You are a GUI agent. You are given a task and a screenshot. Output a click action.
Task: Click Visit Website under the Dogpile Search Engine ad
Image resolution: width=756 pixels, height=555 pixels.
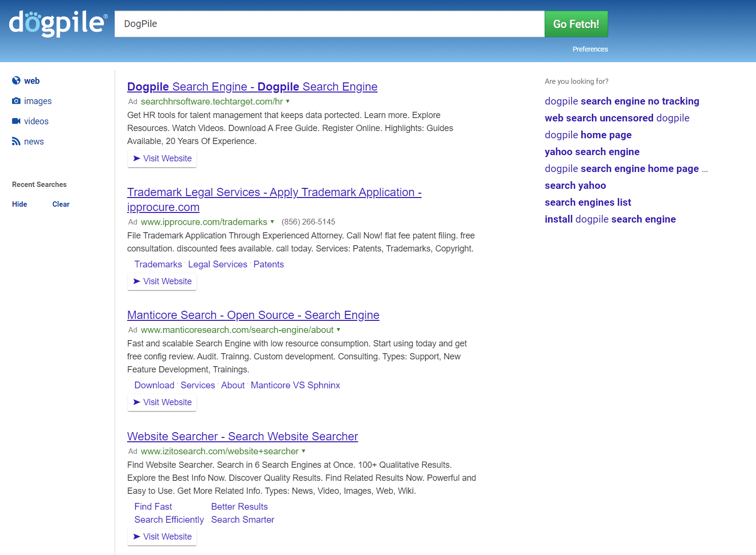(x=162, y=159)
